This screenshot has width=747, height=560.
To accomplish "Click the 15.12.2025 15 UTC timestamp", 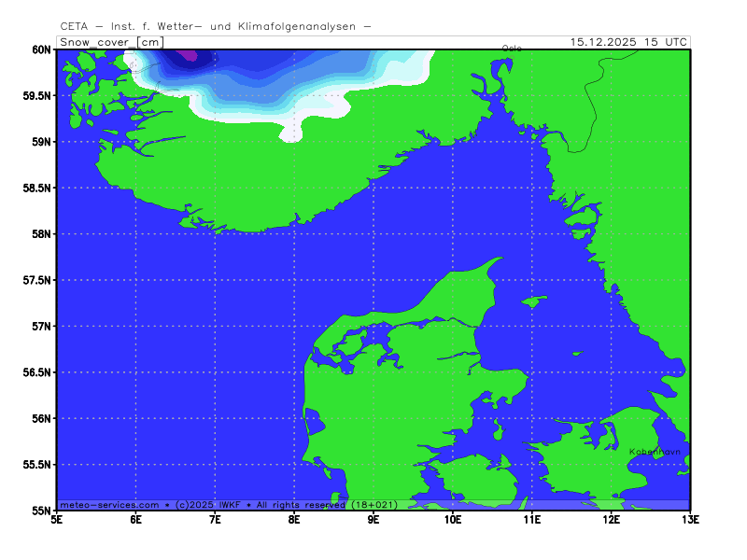I will (x=630, y=42).
